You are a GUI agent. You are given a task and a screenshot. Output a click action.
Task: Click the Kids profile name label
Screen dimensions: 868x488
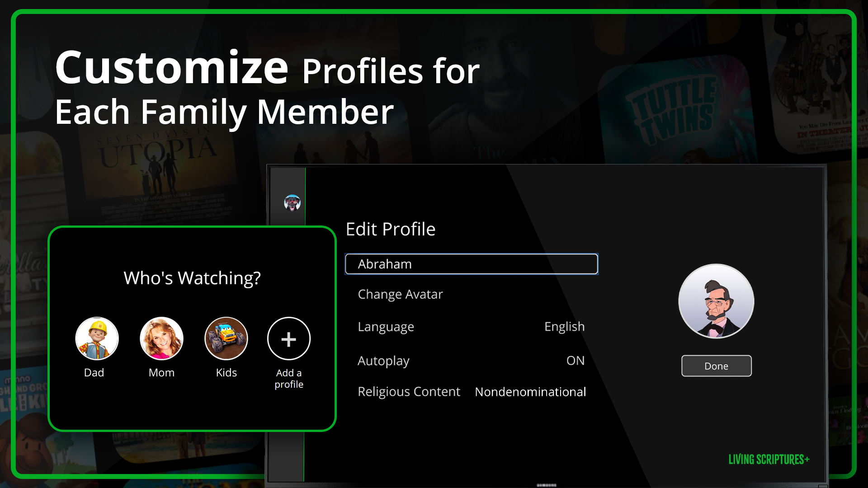click(226, 373)
